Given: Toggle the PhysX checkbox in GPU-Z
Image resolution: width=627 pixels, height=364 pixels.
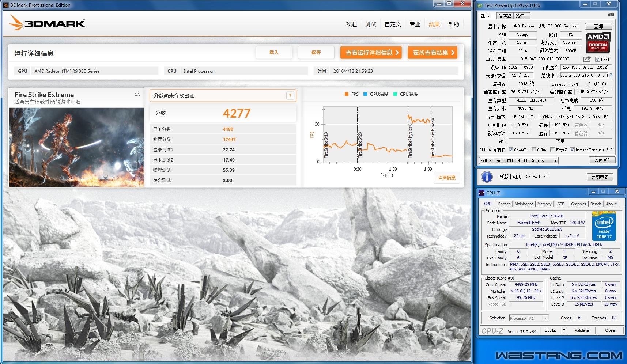Looking at the screenshot, I should click(552, 150).
